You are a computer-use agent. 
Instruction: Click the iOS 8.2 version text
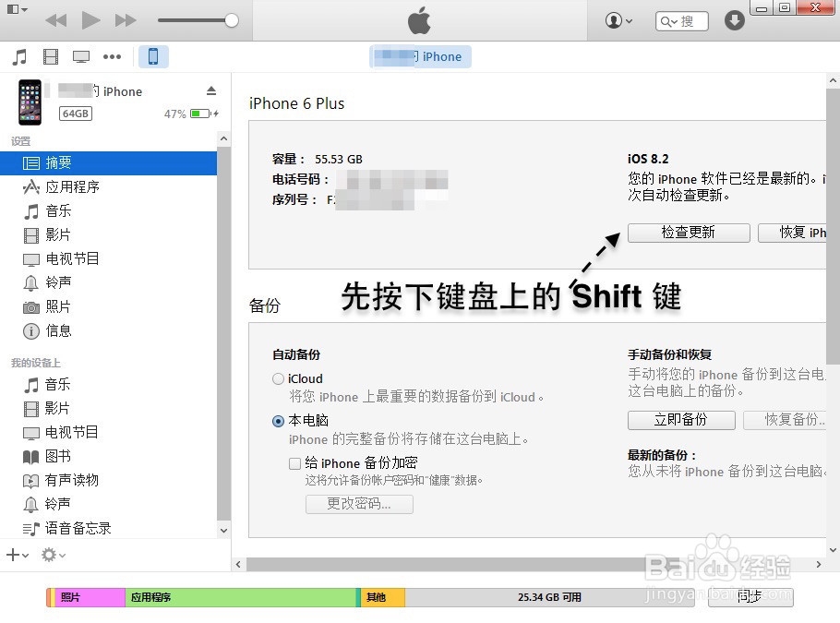648,159
